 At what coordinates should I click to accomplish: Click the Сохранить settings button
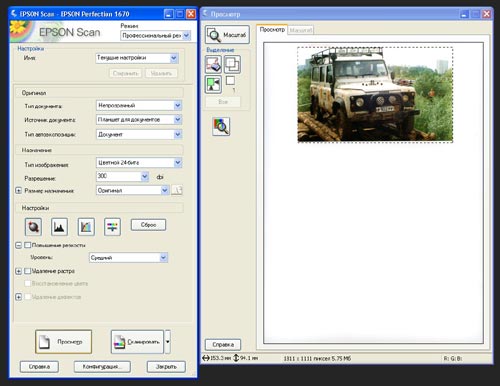pyautogui.click(x=125, y=73)
